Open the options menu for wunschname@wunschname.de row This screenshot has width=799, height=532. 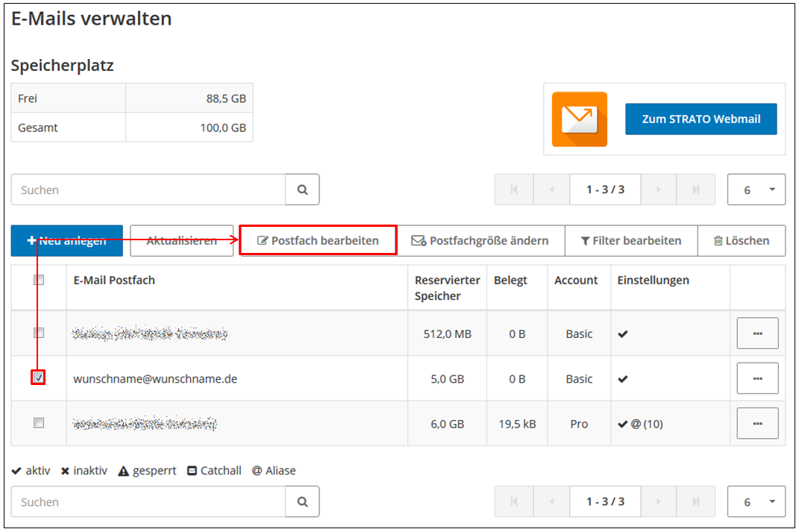click(757, 378)
